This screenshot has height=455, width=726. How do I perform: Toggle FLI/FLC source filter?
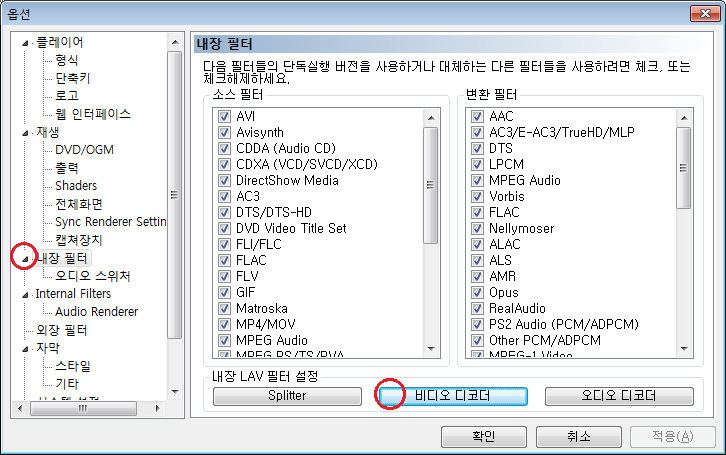pyautogui.click(x=225, y=244)
